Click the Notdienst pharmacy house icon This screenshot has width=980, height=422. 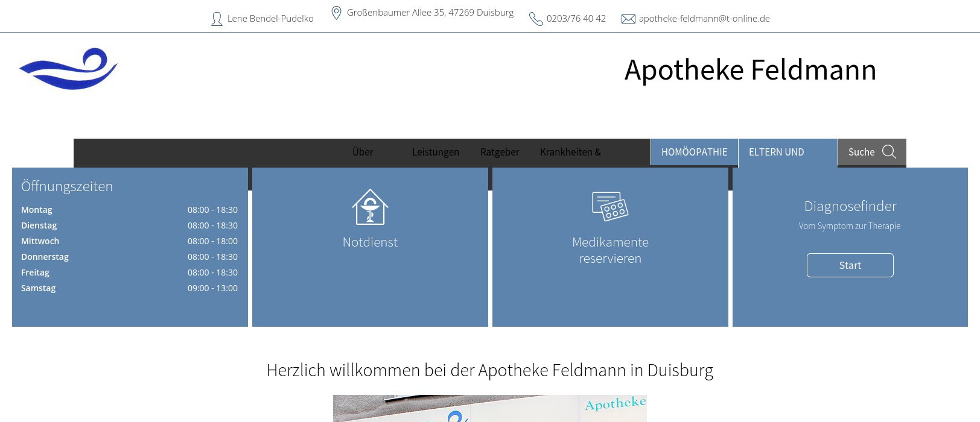(x=370, y=207)
